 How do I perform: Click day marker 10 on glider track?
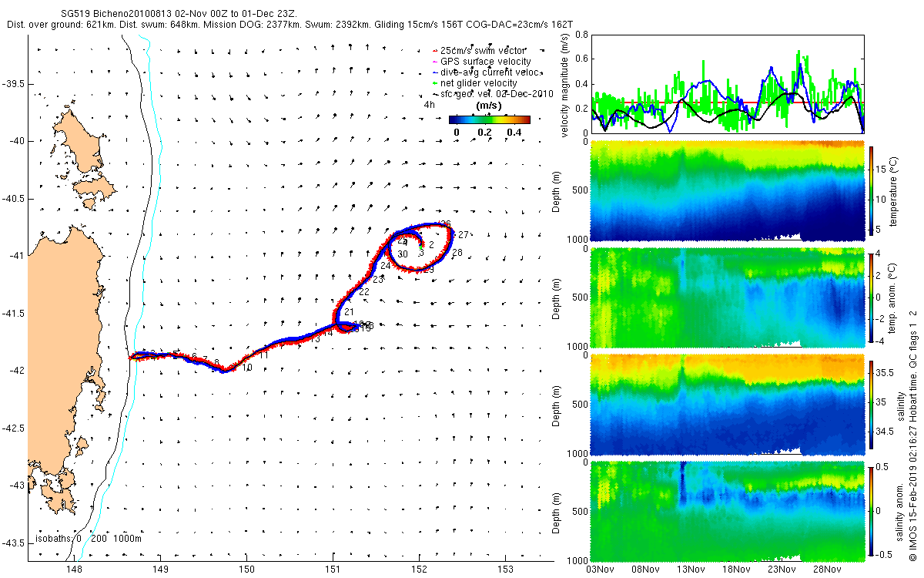[x=247, y=368]
